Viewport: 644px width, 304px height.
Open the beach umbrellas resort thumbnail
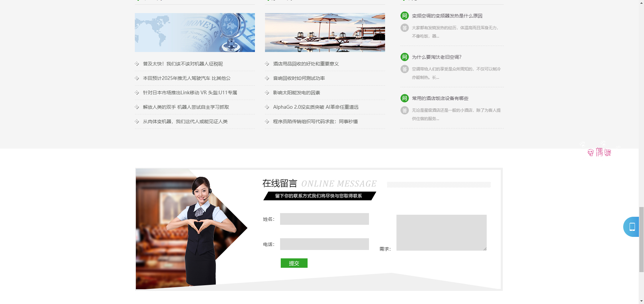click(x=325, y=33)
